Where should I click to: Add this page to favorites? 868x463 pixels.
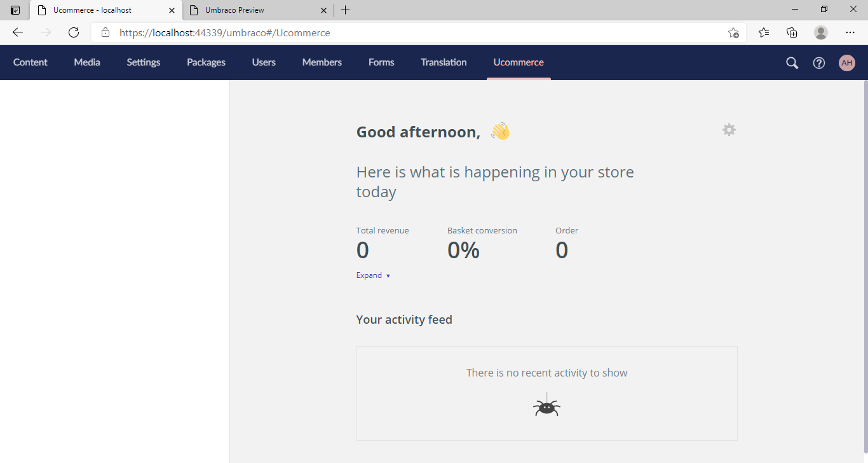point(733,32)
